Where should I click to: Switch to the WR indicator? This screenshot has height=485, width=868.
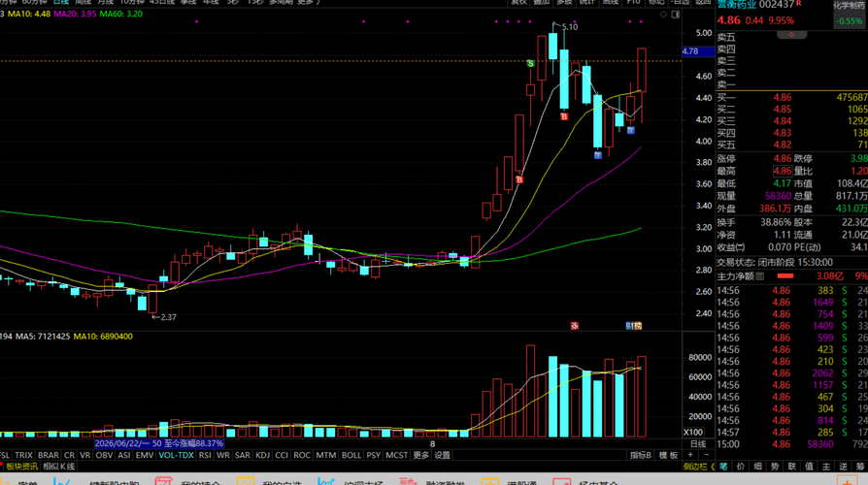click(223, 455)
